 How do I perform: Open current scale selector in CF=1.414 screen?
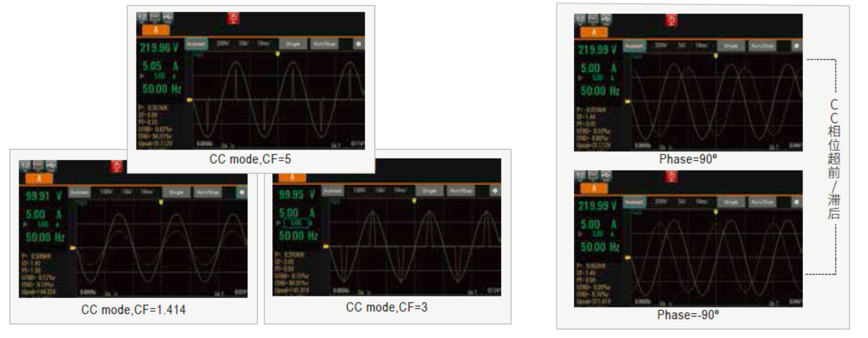tap(127, 192)
